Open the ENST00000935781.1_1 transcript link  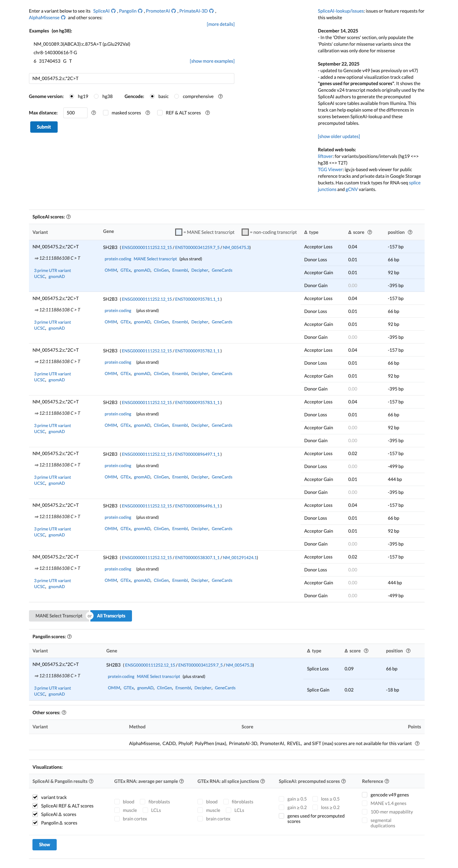(198, 299)
